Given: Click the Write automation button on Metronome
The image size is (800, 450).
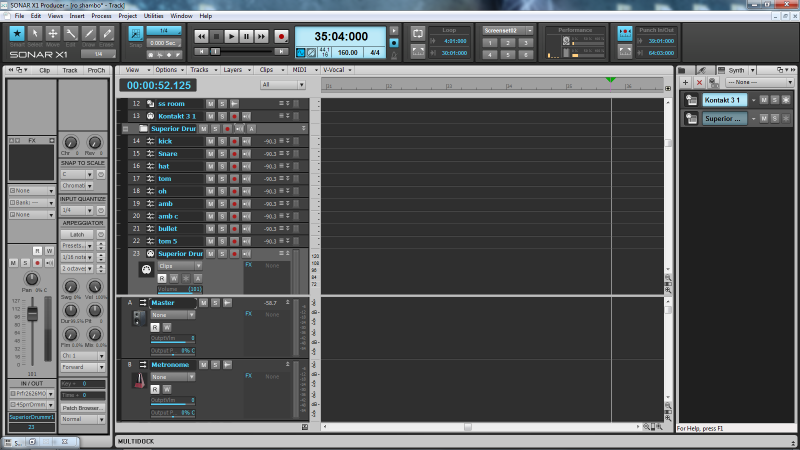Looking at the screenshot, I should [x=167, y=389].
